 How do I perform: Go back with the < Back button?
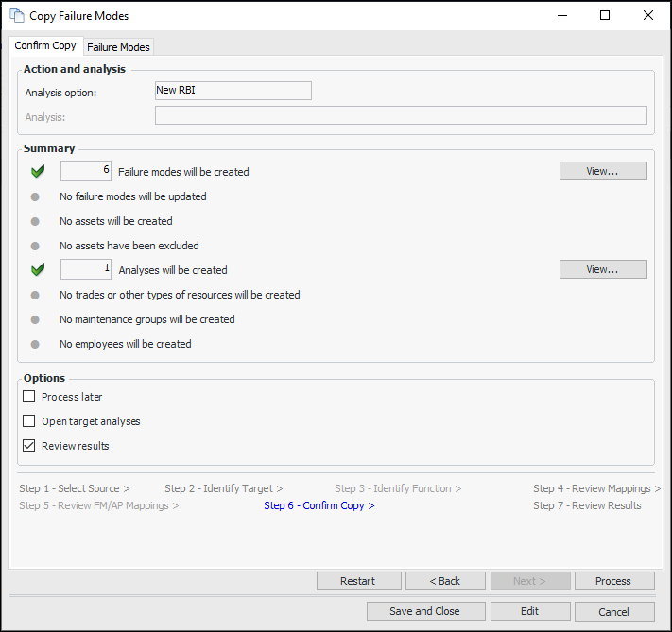(x=445, y=581)
